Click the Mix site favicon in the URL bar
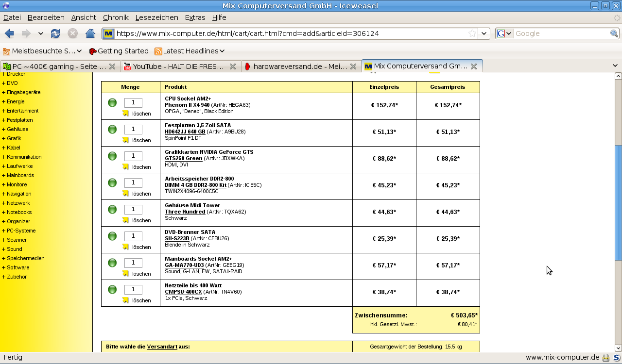Image resolution: width=622 pixels, height=364 pixels. (x=109, y=33)
